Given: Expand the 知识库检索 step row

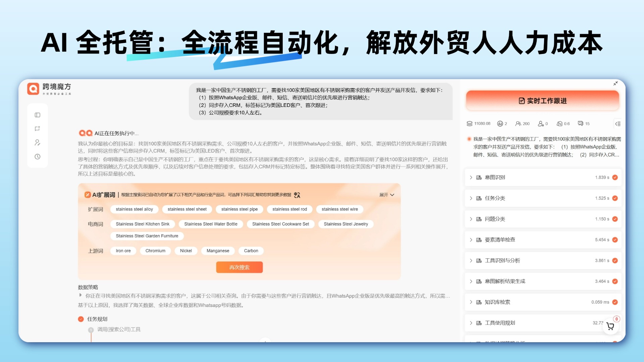Looking at the screenshot, I should 471,302.
